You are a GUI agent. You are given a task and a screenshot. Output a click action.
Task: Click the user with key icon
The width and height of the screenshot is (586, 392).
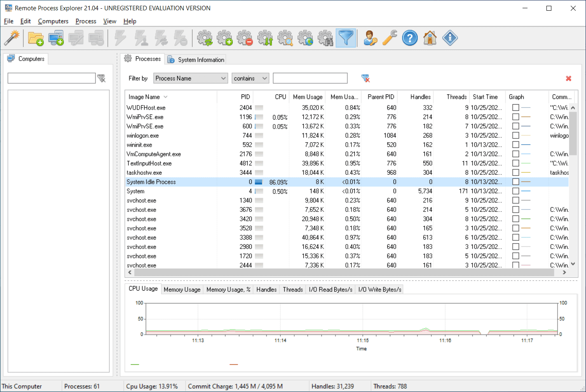pyautogui.click(x=370, y=38)
